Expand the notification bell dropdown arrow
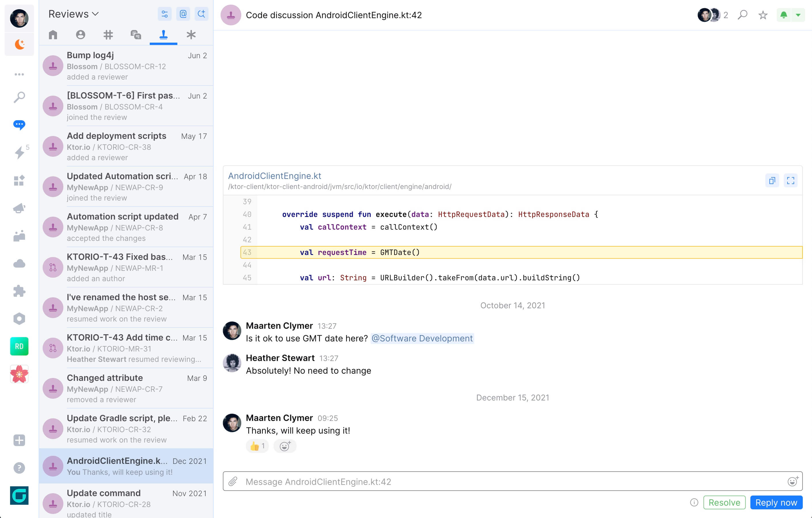Viewport: 812px width, 518px height. coord(798,15)
